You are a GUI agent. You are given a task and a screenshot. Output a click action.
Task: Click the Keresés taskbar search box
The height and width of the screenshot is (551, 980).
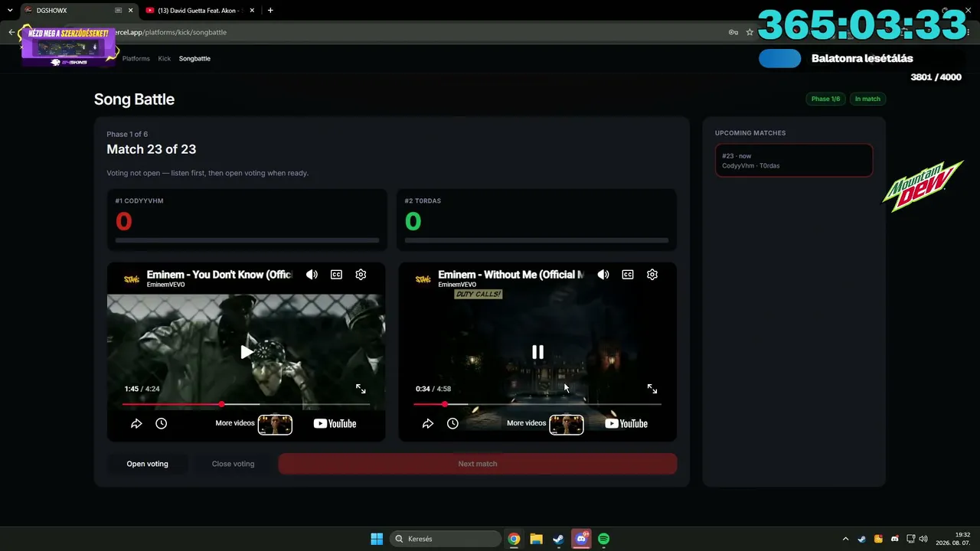tap(446, 539)
